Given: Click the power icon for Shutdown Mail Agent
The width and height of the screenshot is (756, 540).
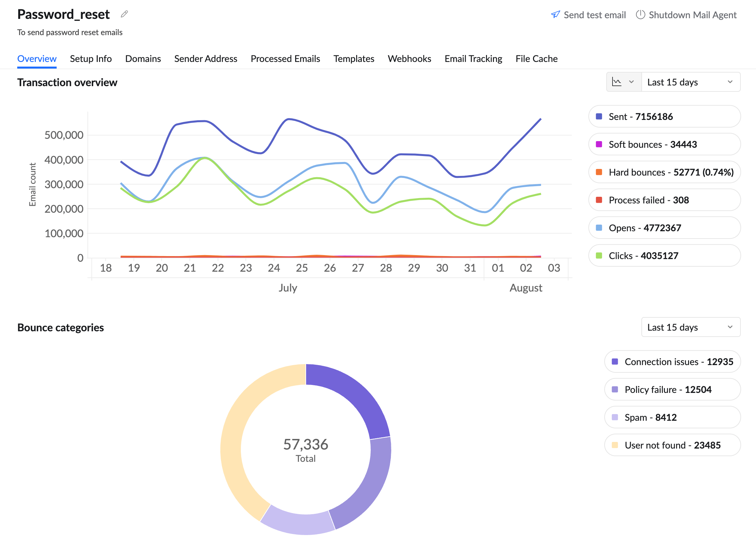Looking at the screenshot, I should click(x=640, y=15).
